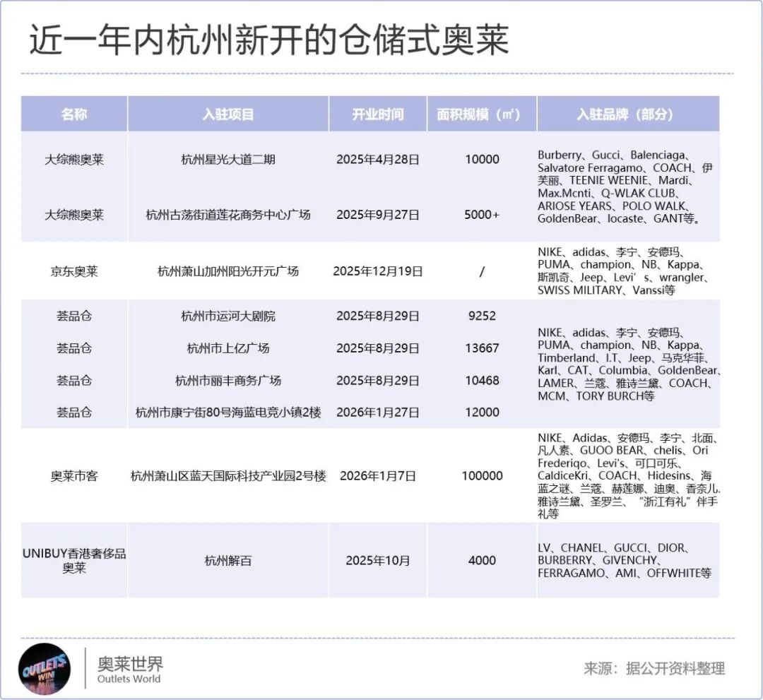Click the brand list containing TORY BURCH
Viewport: 763px width, 700px height.
[x=629, y=364]
